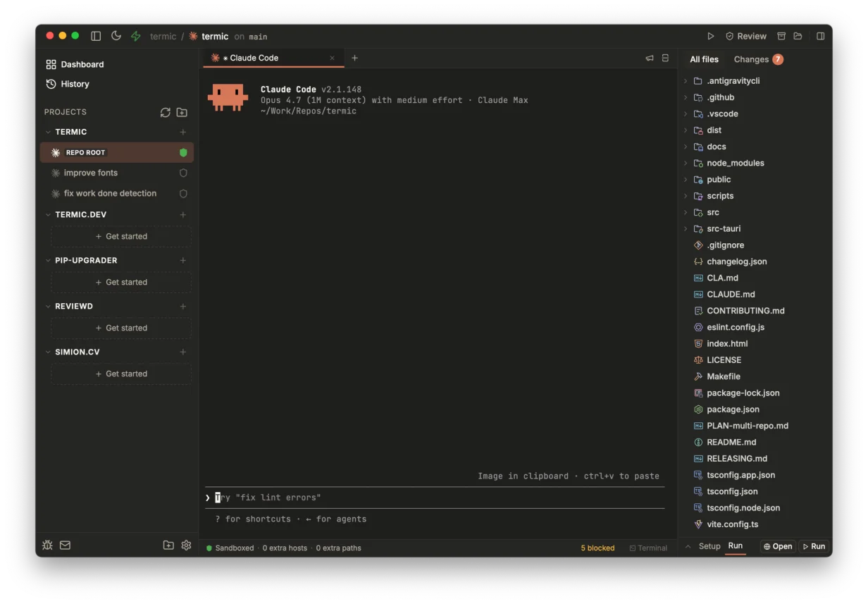Collapse the TERMIC project group
Screen dimensions: 868x604
point(48,132)
